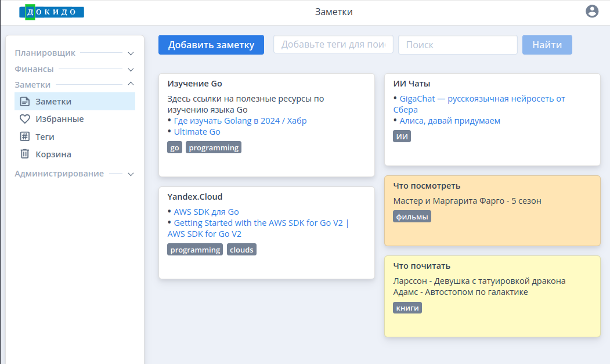Open the Что посмотреть note title
This screenshot has height=364, width=610.
click(x=427, y=186)
